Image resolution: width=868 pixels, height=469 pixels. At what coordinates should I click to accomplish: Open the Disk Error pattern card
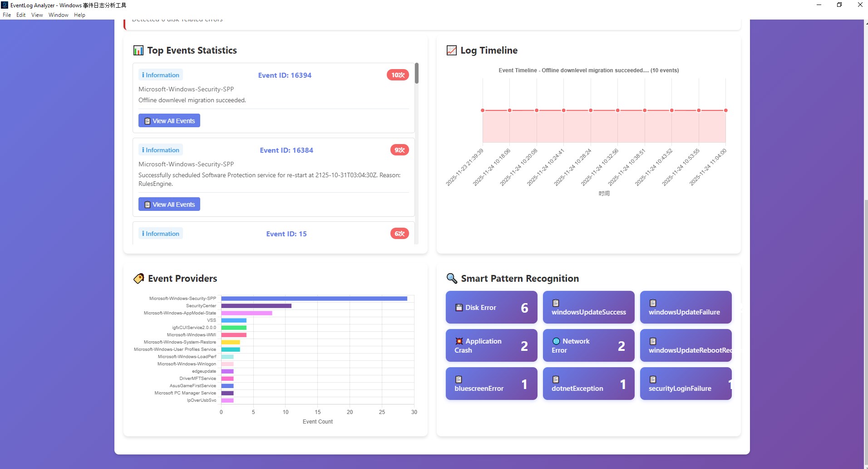pos(491,307)
